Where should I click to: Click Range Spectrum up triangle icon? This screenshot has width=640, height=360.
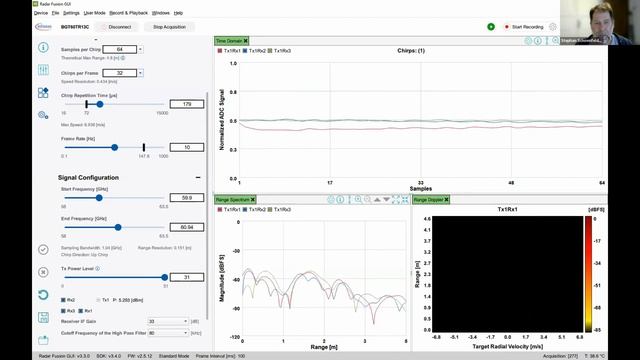pos(377,200)
